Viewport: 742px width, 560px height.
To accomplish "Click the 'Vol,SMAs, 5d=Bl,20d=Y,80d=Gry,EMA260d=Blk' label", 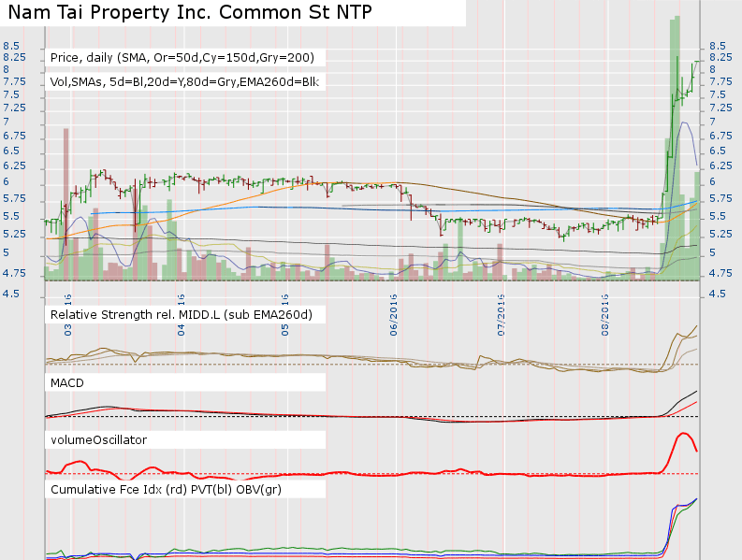I will click(x=184, y=82).
